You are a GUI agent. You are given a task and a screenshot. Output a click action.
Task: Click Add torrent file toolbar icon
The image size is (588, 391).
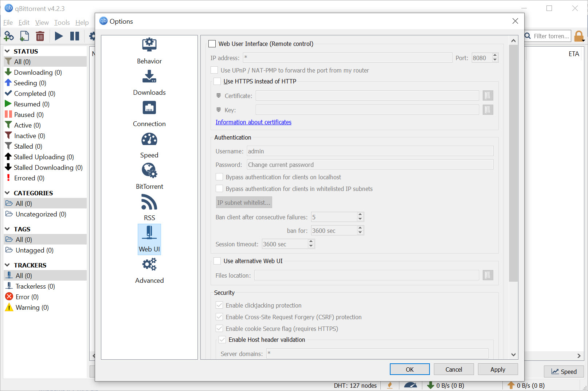24,36
